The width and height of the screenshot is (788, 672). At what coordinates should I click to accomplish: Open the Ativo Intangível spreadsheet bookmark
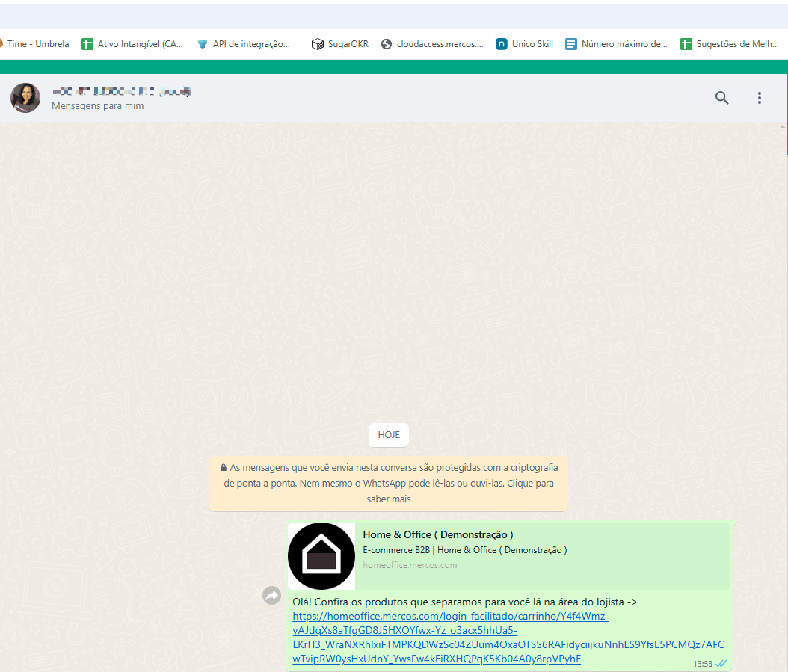pos(133,44)
